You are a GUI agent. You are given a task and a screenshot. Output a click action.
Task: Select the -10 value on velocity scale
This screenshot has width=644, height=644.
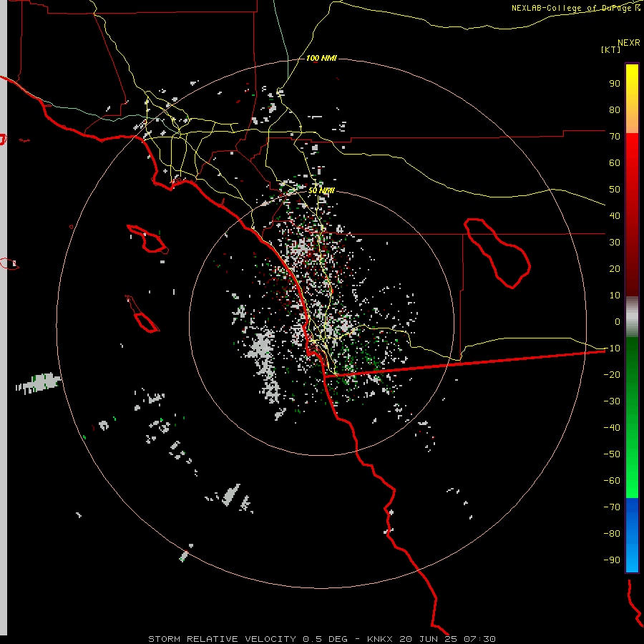[x=612, y=348]
